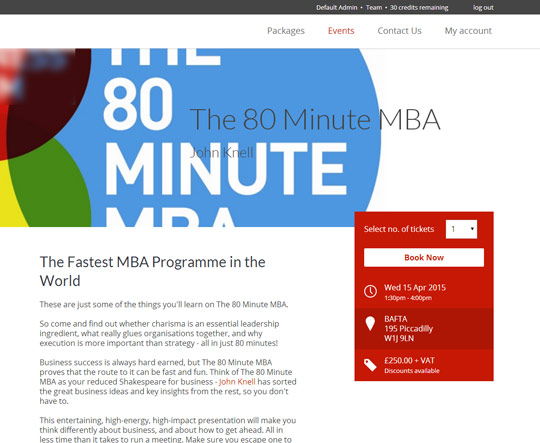Image resolution: width=540 pixels, height=443 pixels.
Task: Click the 'W1J 9LN' postcode
Action: pyautogui.click(x=399, y=338)
